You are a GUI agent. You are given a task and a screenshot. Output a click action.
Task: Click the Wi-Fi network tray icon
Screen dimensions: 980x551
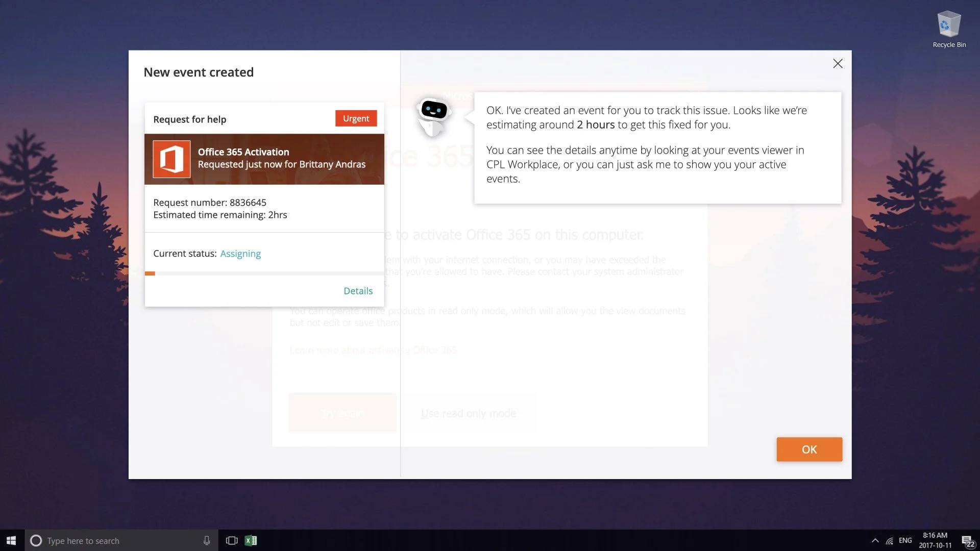[889, 541]
